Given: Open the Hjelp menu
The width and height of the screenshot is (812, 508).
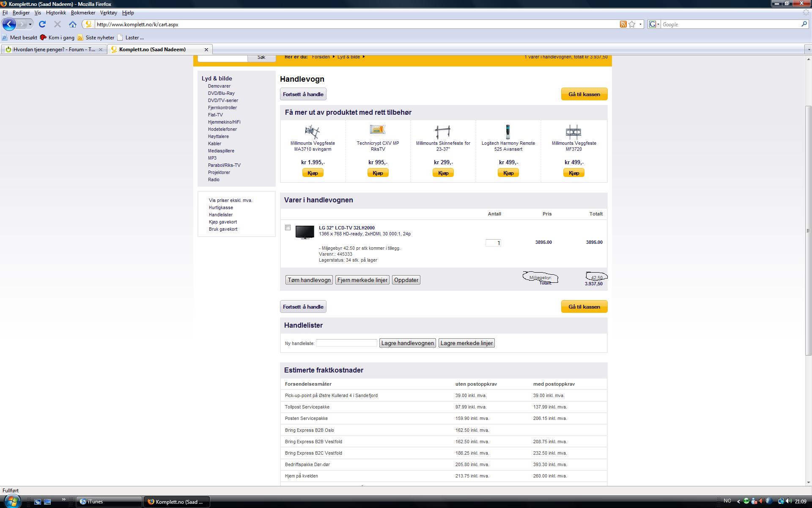Looking at the screenshot, I should pyautogui.click(x=128, y=13).
